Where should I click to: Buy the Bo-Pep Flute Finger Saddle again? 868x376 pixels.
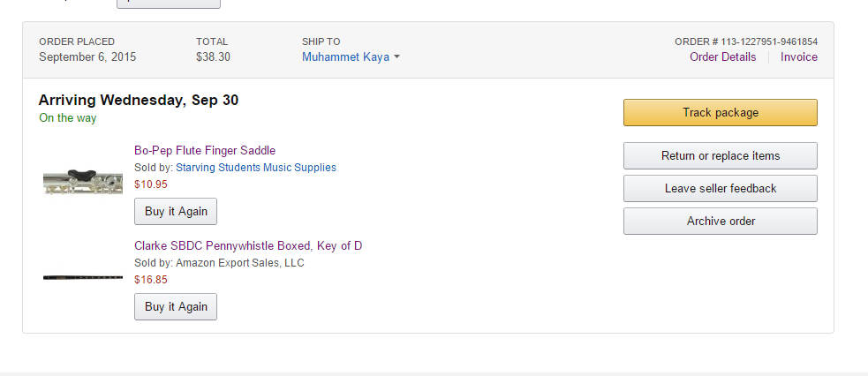(176, 211)
